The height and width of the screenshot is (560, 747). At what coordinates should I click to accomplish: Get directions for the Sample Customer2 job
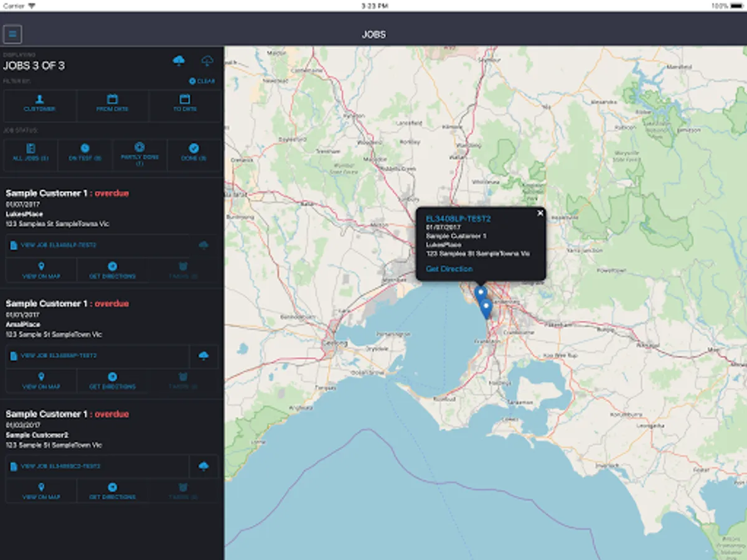click(112, 492)
